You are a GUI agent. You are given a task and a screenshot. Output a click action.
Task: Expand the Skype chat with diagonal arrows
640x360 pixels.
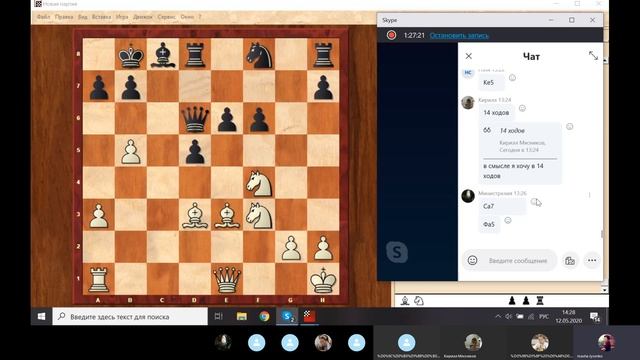(593, 56)
